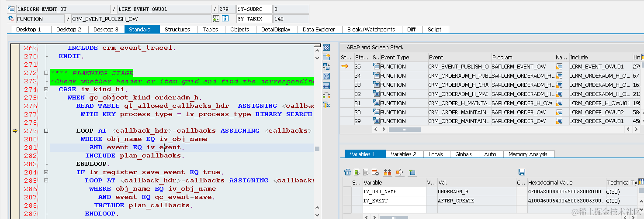Open the Data Explorer tab
The image size is (644, 219).
[x=319, y=29]
